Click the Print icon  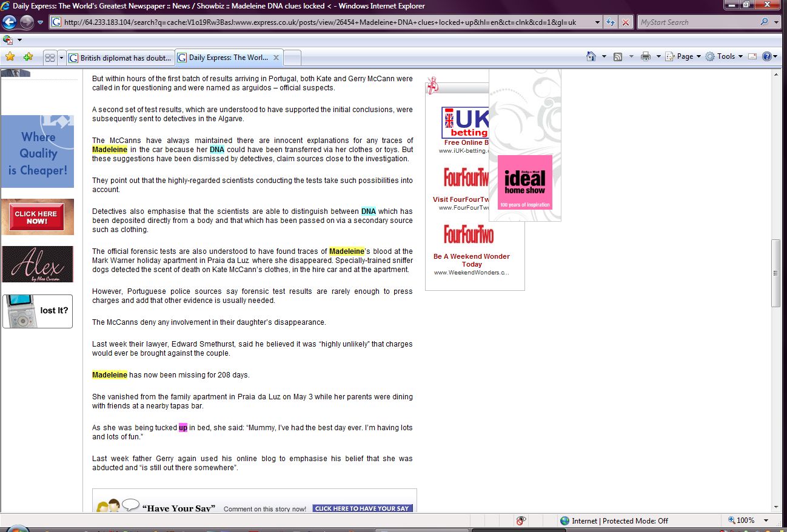tap(645, 56)
